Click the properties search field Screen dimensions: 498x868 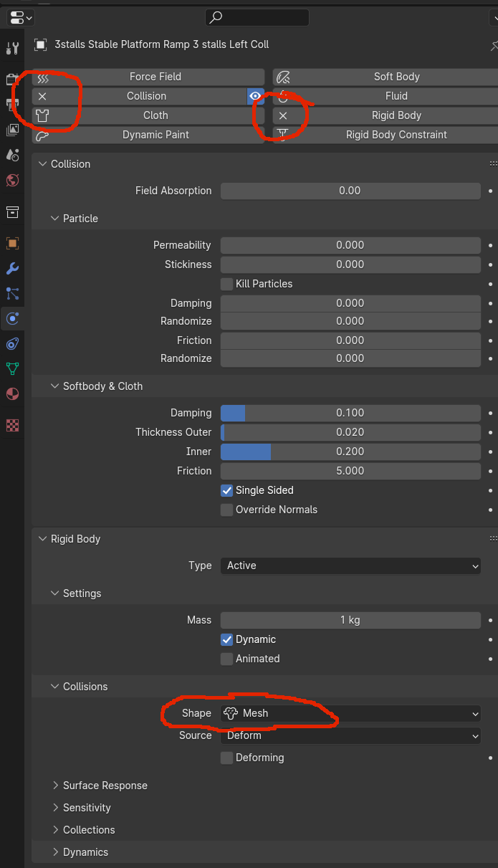point(257,17)
